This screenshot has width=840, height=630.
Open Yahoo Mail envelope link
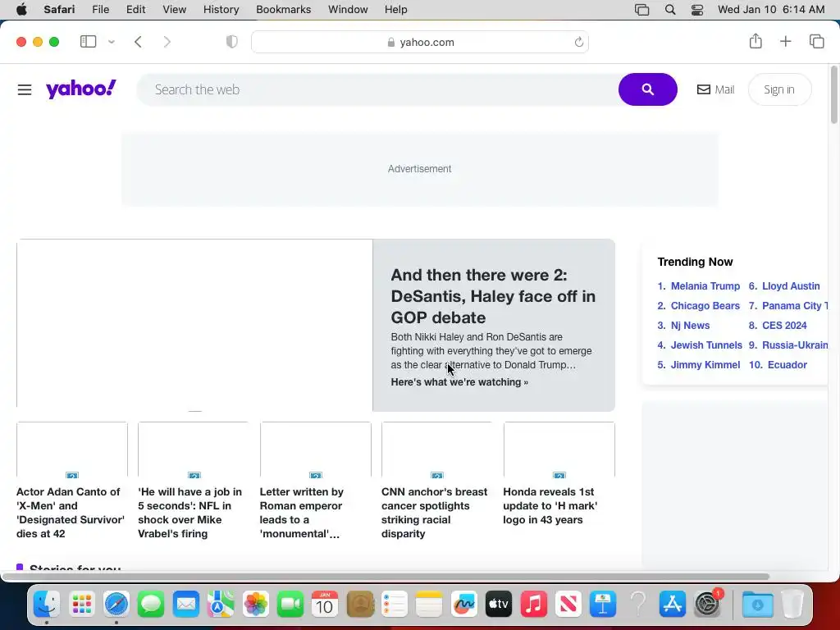[715, 89]
